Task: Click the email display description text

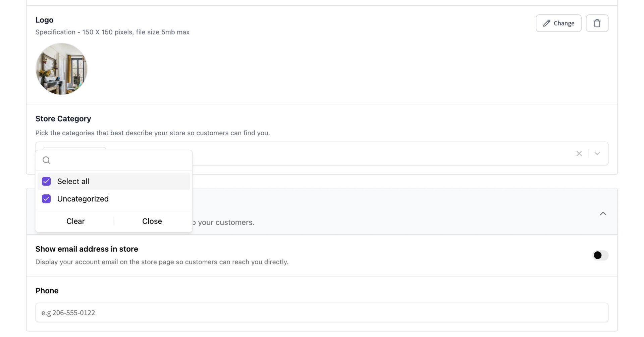Action: [162, 262]
